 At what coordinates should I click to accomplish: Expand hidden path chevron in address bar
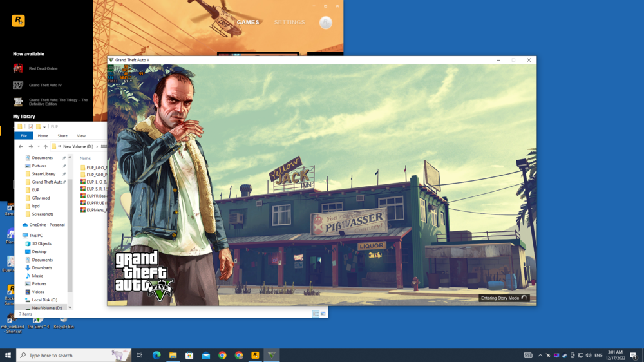[x=59, y=146]
